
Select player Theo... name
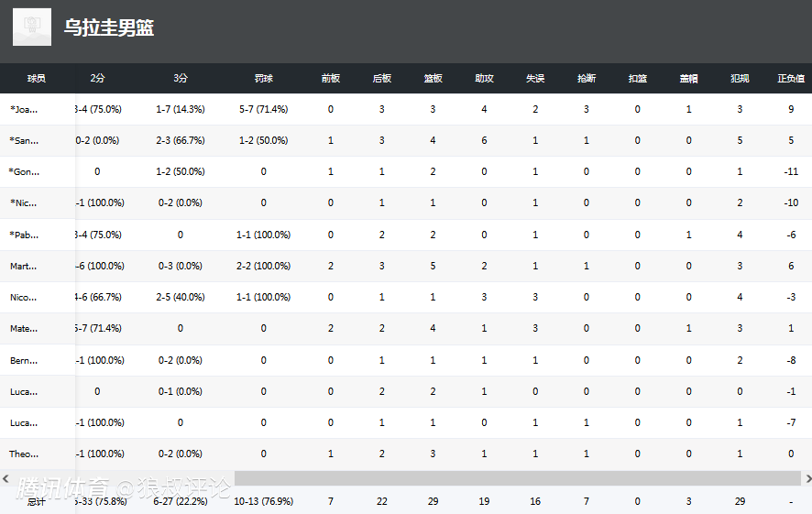24,454
